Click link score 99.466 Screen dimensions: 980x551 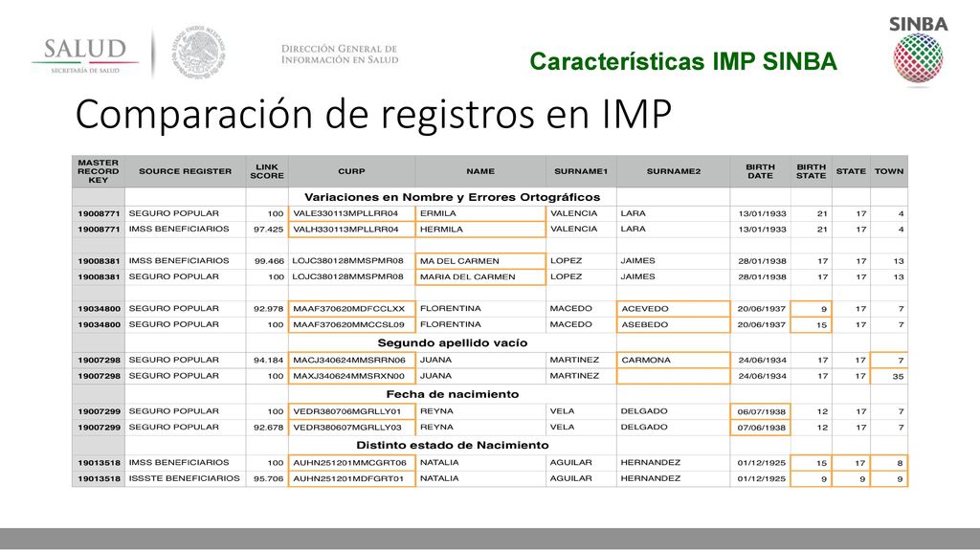(x=269, y=261)
